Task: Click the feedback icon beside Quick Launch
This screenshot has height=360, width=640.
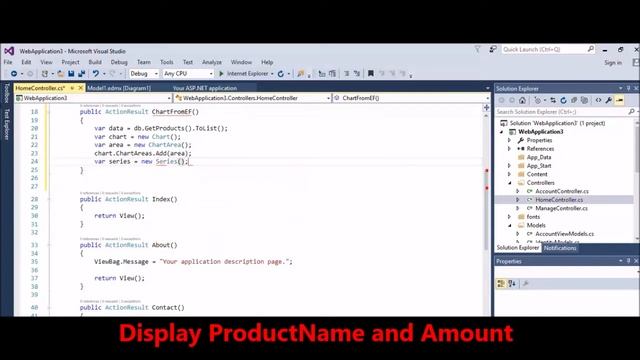Action: 493,49
